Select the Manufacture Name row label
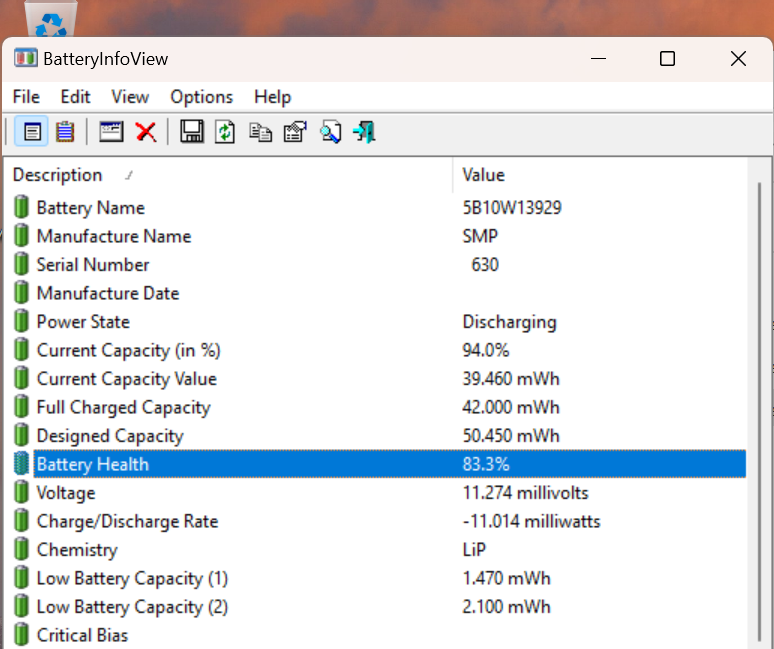774x649 pixels. 114,236
